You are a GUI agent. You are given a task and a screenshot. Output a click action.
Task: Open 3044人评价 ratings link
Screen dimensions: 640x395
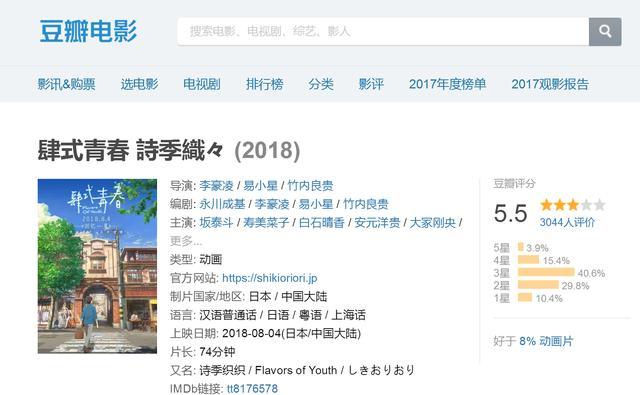click(x=567, y=222)
